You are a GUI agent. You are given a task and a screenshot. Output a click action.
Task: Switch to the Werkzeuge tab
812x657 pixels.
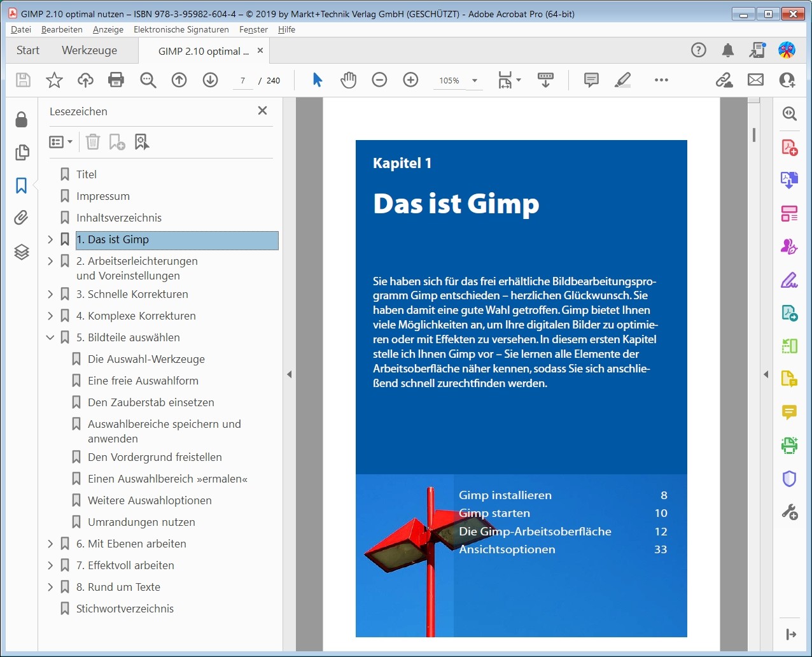[x=89, y=50]
